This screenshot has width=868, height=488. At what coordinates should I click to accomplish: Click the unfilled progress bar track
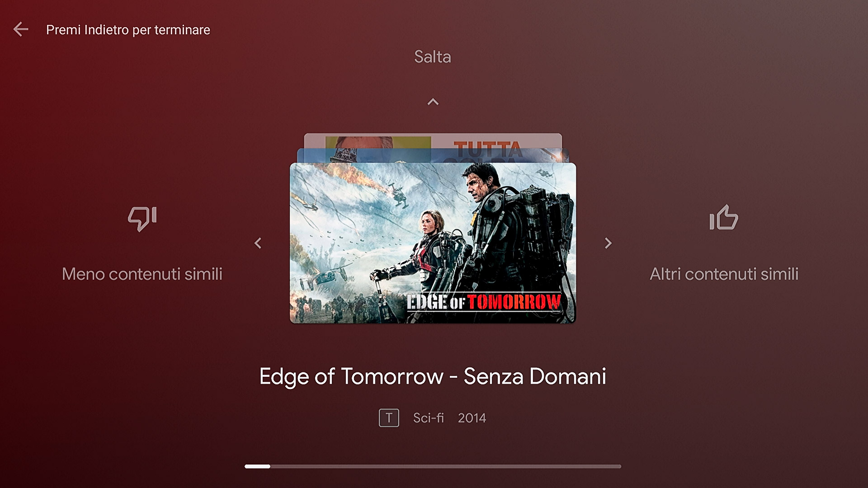tap(446, 466)
